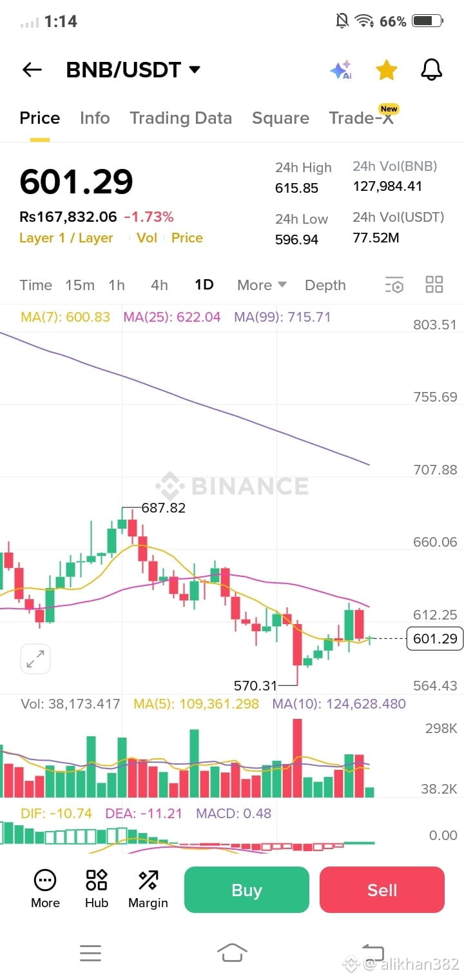Tap the current price tag 601.29 on axis

[435, 639]
